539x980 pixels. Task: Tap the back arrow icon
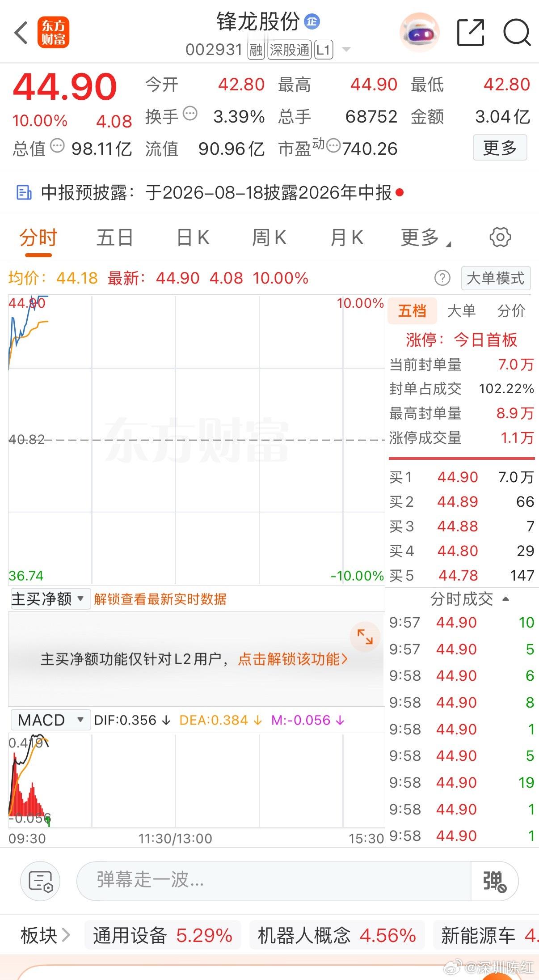click(21, 33)
